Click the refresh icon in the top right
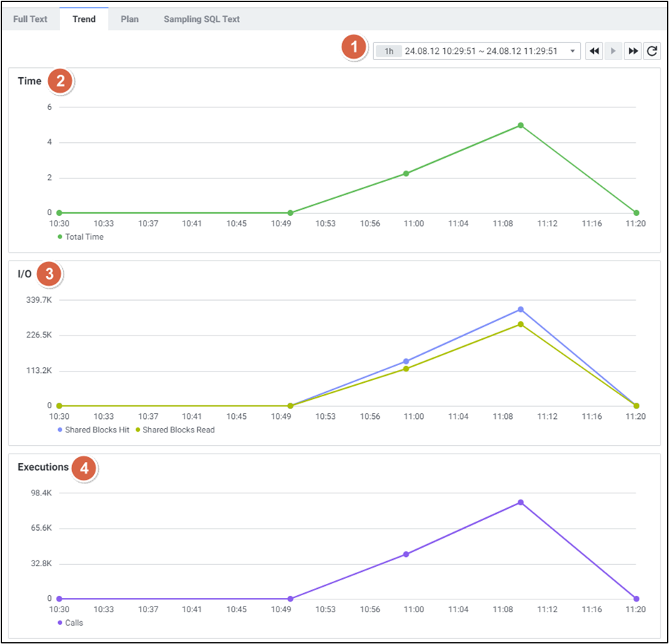The width and height of the screenshot is (669, 644). 652,52
